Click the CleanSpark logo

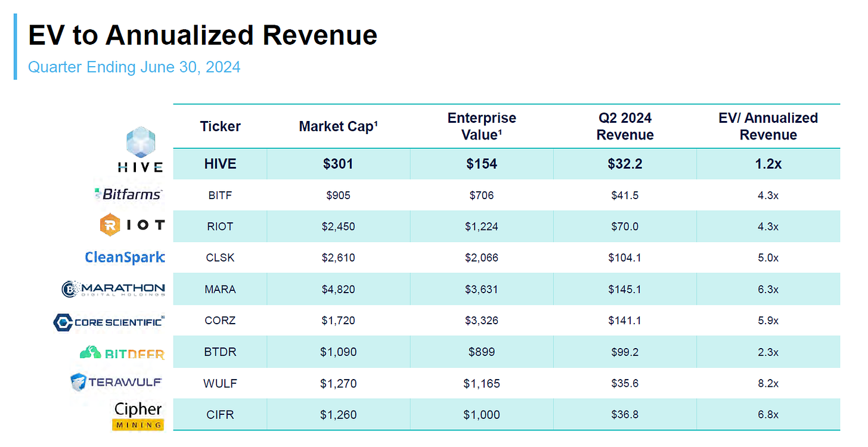[125, 257]
